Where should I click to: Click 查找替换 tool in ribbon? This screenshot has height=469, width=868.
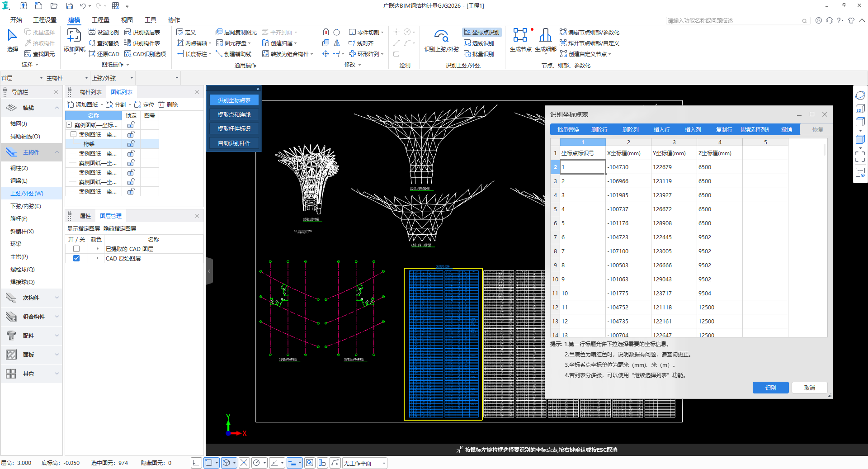pos(104,43)
